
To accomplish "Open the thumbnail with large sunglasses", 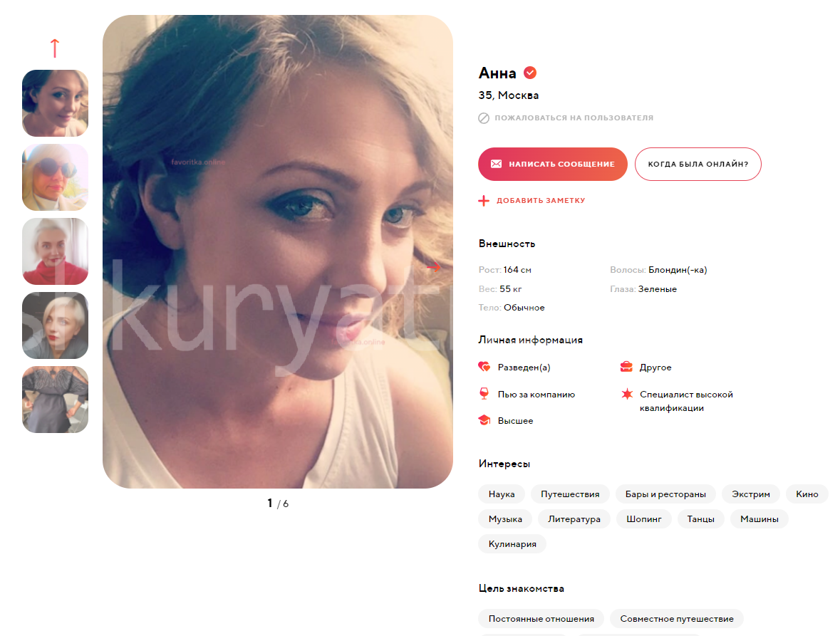I will (x=55, y=177).
